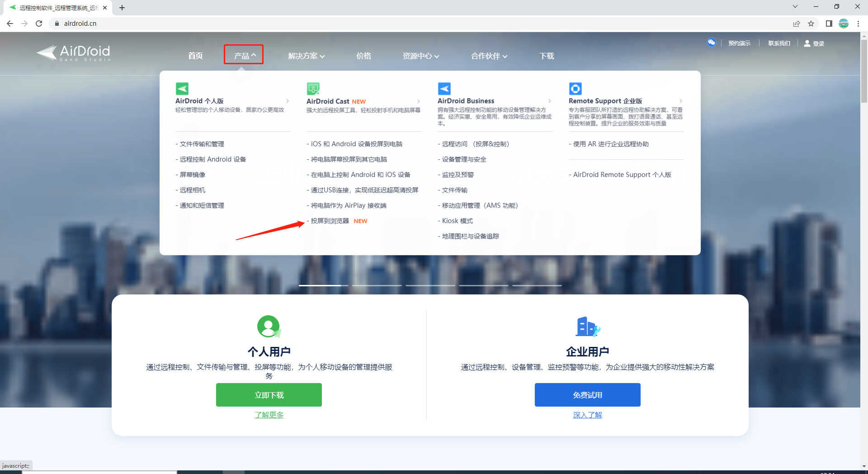Click the Remote Support product icon
This screenshot has height=474, width=868.
(x=575, y=88)
